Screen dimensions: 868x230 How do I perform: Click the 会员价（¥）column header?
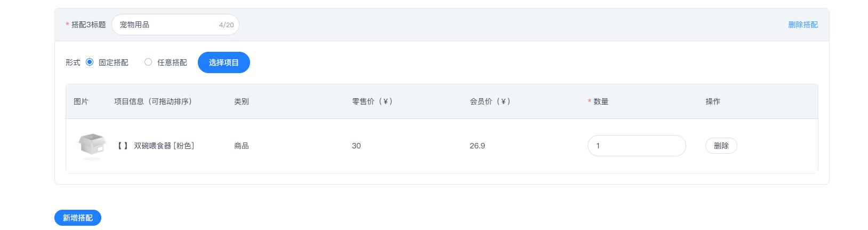[490, 101]
